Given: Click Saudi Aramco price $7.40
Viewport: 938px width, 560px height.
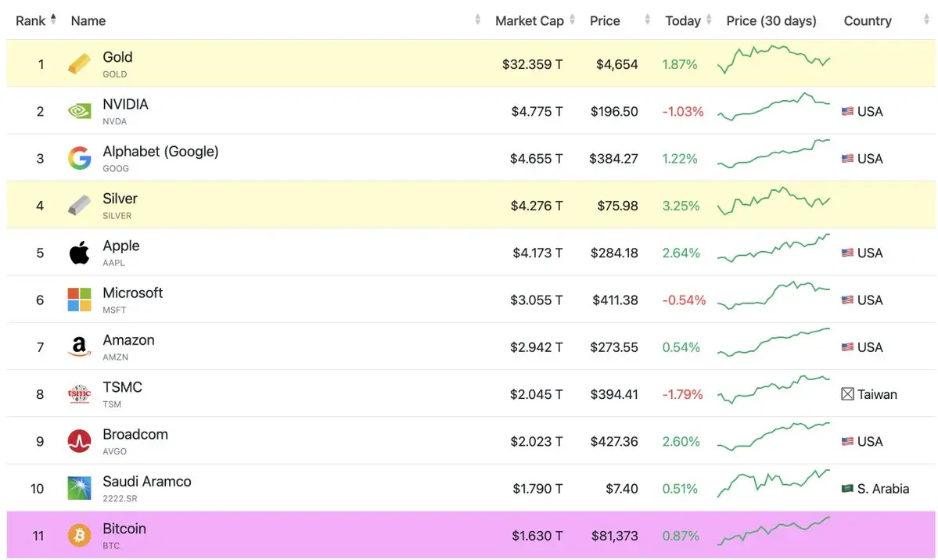Looking at the screenshot, I should coord(621,489).
